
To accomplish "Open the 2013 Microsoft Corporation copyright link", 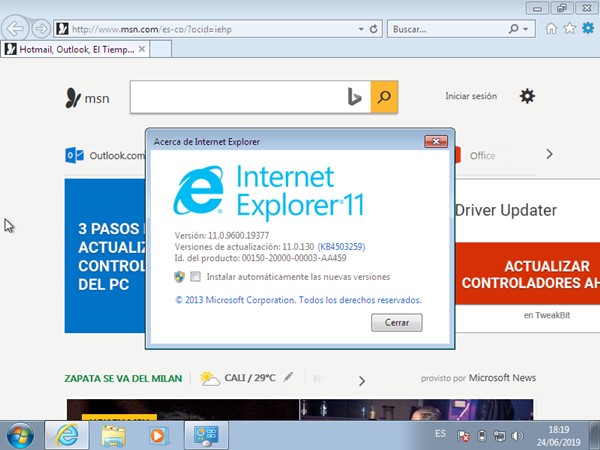I will coord(298,300).
